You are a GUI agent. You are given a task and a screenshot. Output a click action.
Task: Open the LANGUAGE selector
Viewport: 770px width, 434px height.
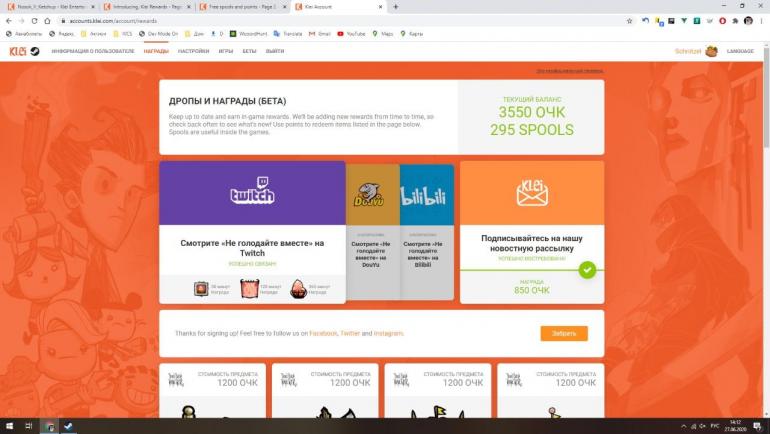point(740,51)
